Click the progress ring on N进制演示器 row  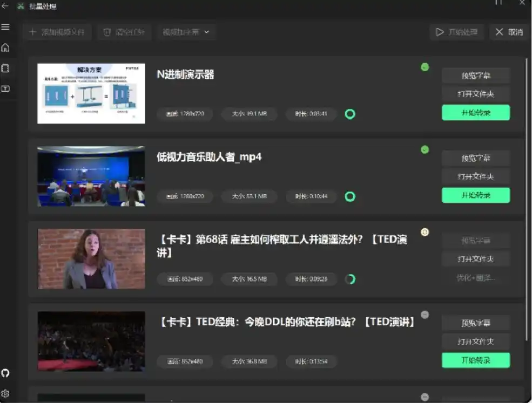pos(350,114)
